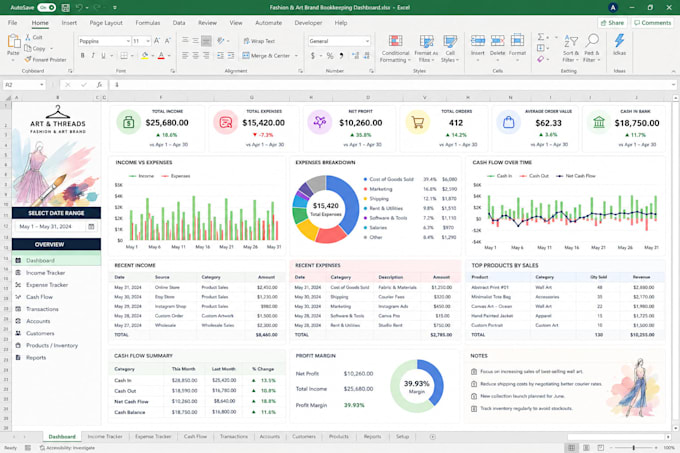
Task: Toggle Underline formatting
Action: click(103, 55)
